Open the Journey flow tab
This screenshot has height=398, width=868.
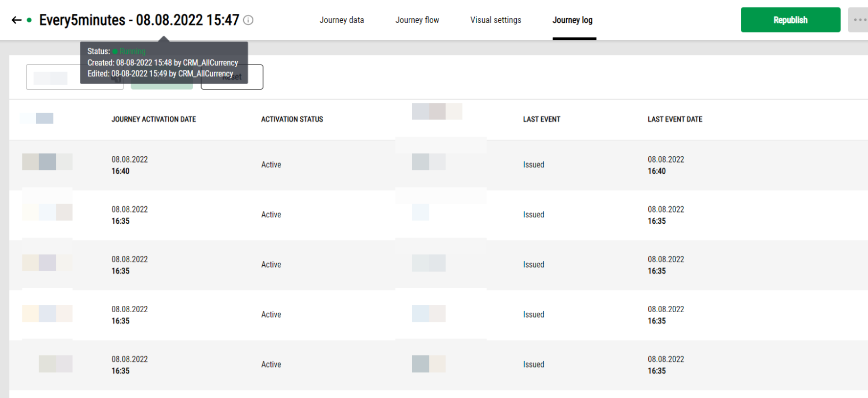417,20
